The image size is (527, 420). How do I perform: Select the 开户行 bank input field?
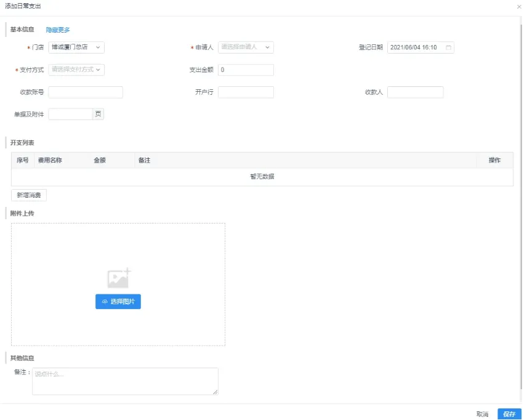(246, 92)
